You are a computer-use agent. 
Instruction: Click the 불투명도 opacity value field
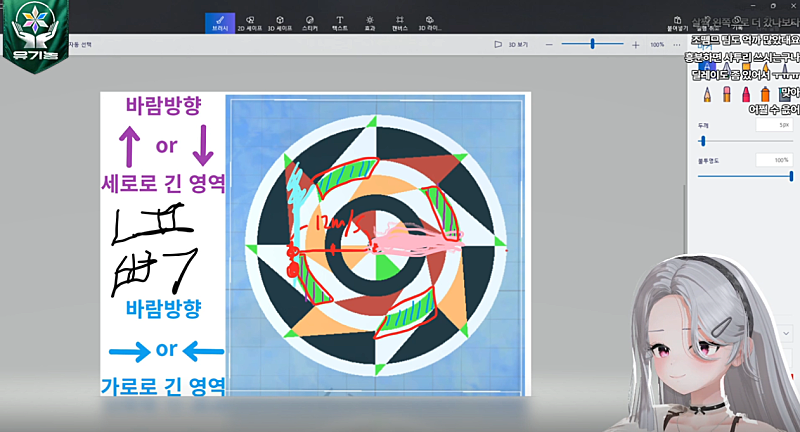click(x=774, y=160)
